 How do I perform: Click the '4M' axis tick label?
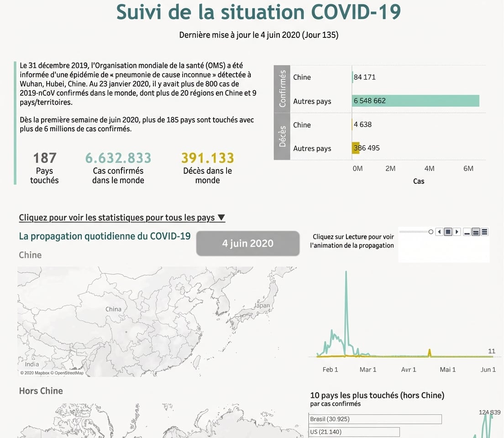429,168
